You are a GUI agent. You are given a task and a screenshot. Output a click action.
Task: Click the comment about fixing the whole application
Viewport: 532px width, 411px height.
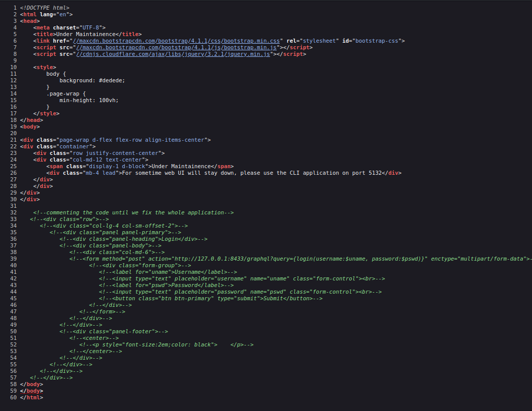(x=134, y=213)
